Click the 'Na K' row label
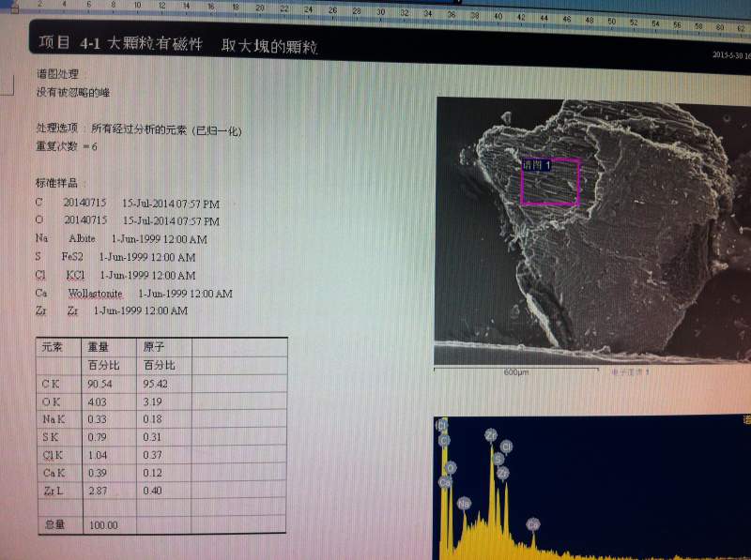This screenshot has width=751, height=560. 54,419
